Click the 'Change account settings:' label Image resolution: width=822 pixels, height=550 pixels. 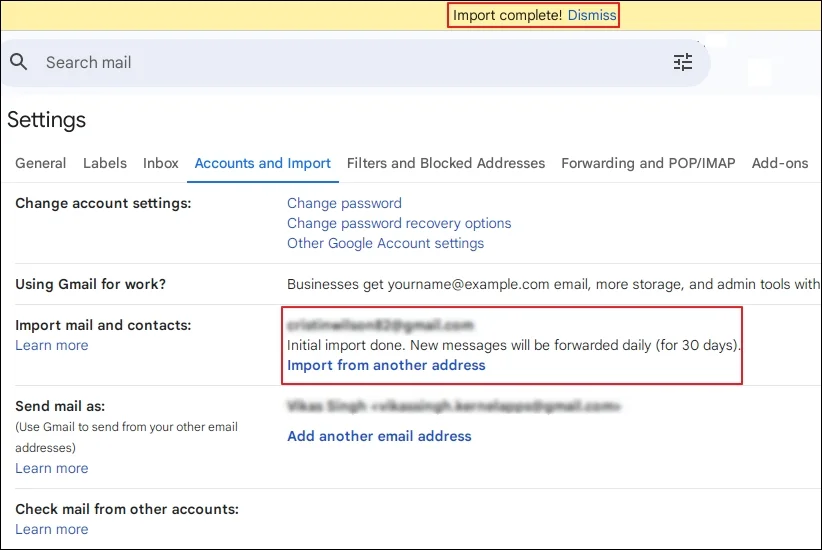pyautogui.click(x=103, y=203)
